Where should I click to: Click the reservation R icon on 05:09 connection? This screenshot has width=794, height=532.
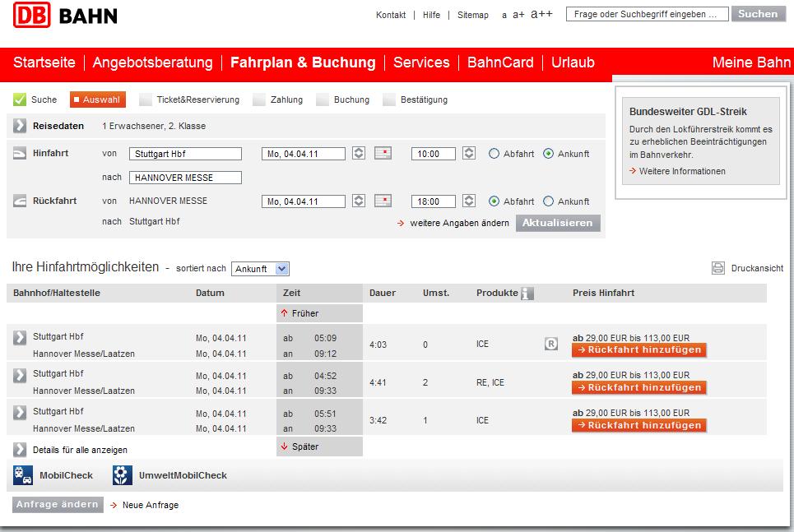tap(551, 345)
